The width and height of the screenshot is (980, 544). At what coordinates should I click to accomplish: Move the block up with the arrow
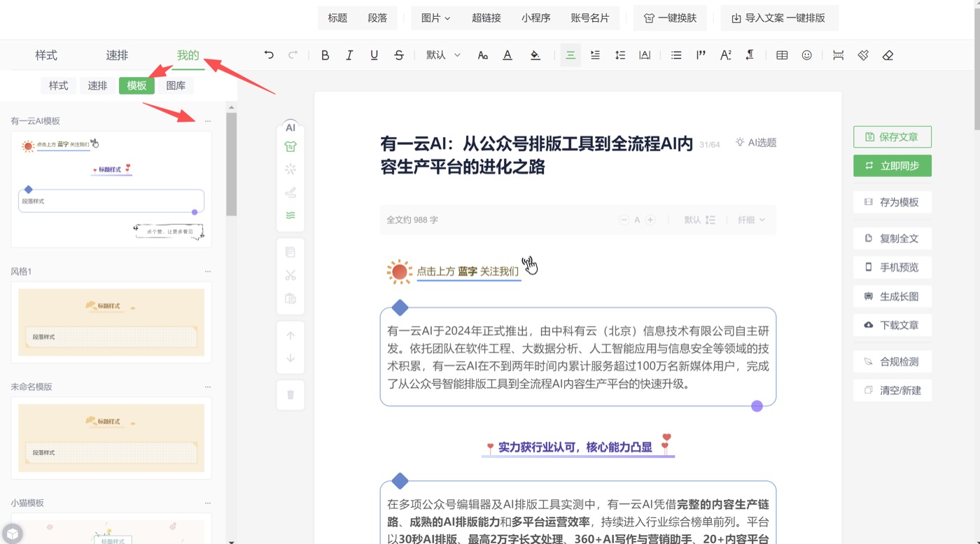coord(290,336)
